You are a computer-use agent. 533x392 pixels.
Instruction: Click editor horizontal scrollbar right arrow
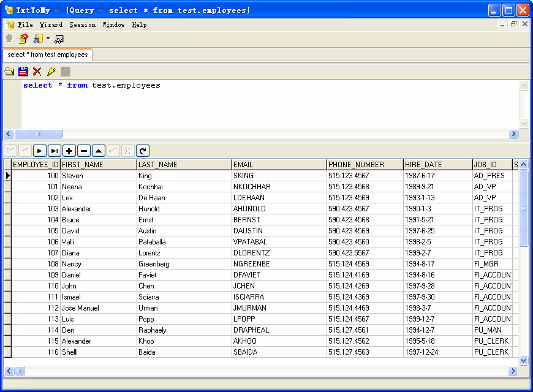coord(513,134)
